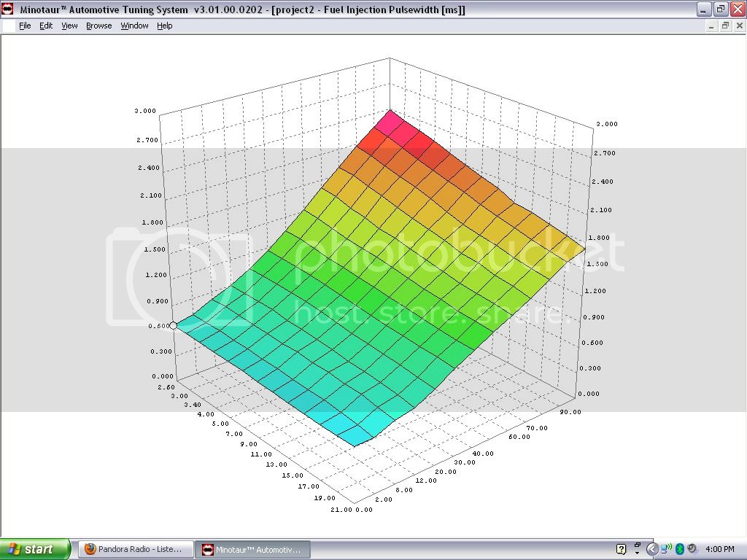Open the Windows Start menu

[35, 550]
